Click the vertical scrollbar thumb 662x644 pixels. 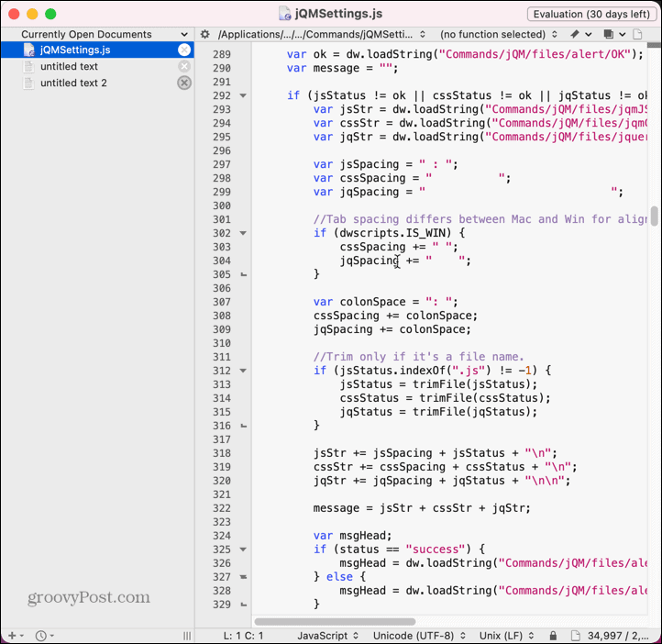click(x=654, y=216)
